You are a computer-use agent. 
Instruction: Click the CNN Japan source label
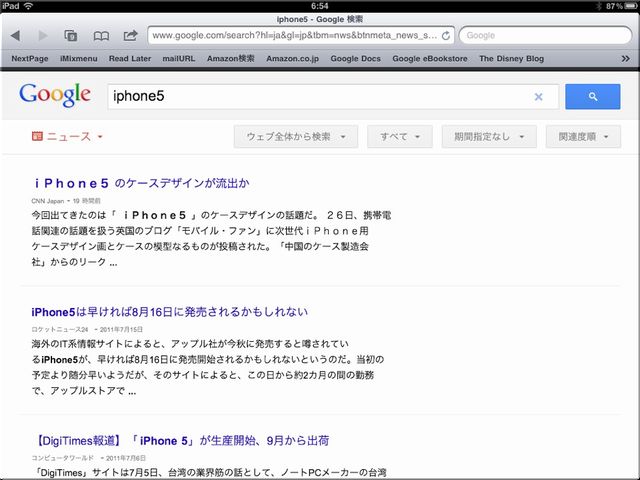[x=48, y=201]
